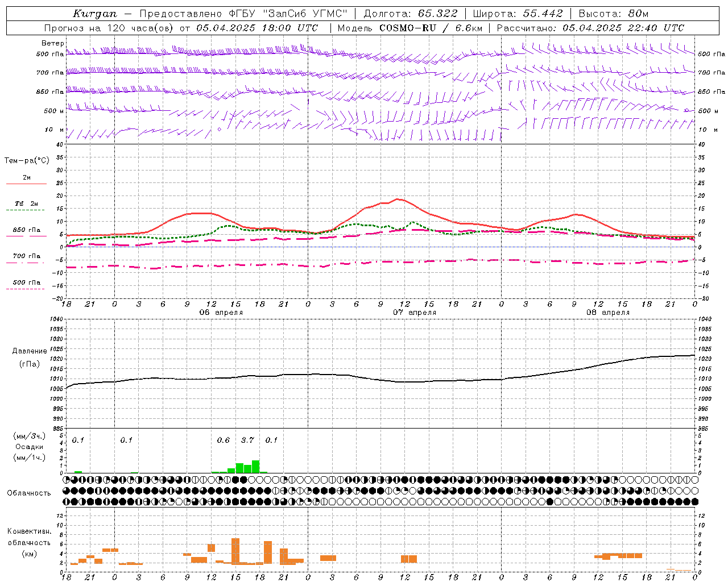Click the "Ветер" wind panel label
The image size is (728, 582).
53,43
